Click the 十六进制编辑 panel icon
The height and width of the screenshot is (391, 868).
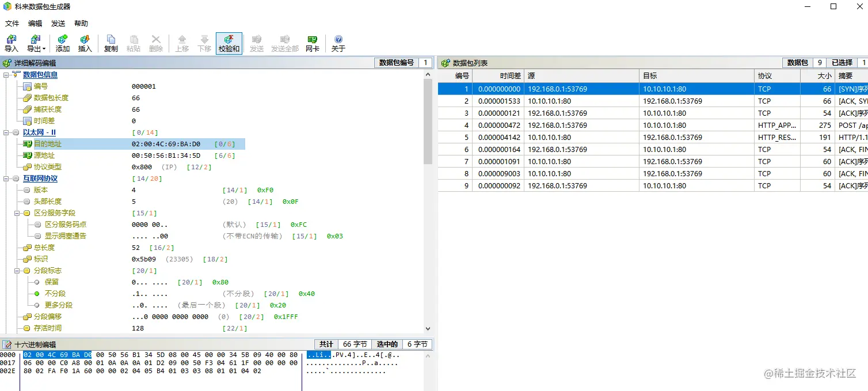[7, 344]
